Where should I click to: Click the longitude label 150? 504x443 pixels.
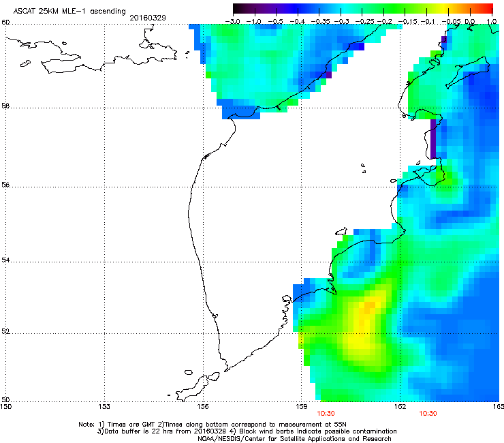tap(5, 407)
